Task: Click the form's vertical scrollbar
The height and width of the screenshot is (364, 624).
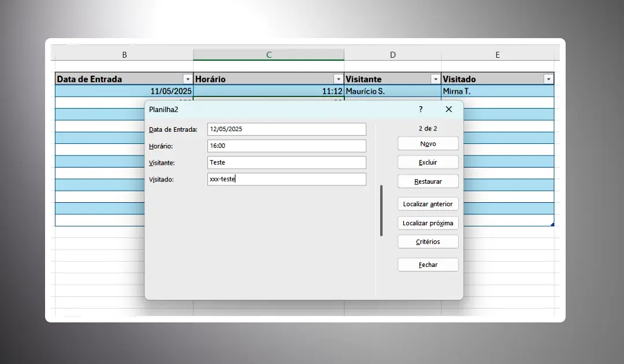Action: point(381,210)
